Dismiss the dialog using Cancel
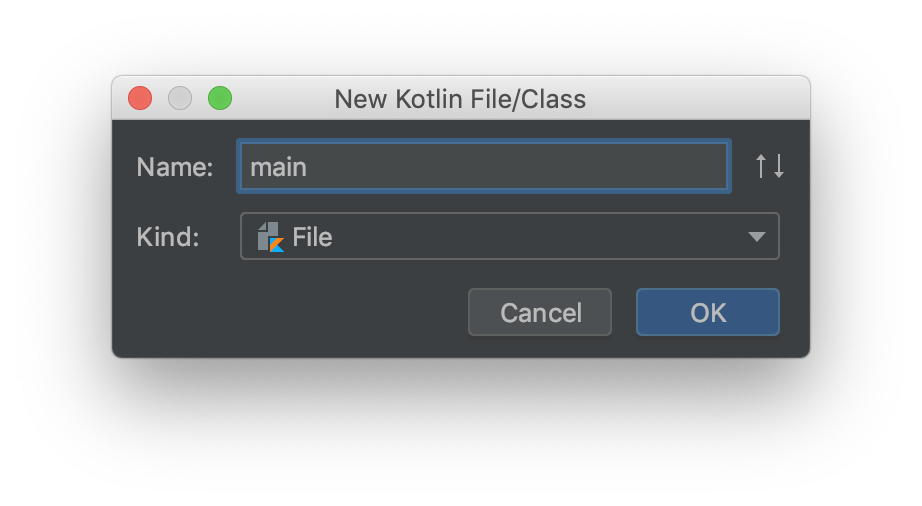 (540, 312)
